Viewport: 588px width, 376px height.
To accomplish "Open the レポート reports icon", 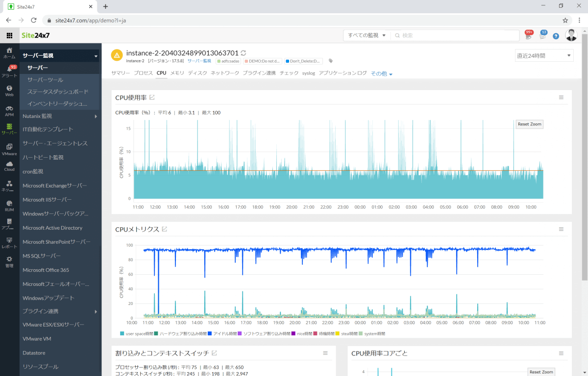I will tap(9, 243).
